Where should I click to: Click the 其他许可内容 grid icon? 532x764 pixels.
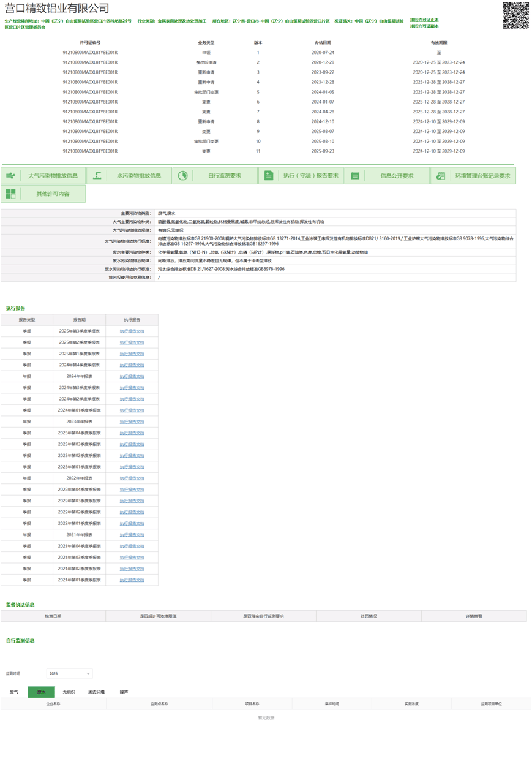(x=11, y=194)
